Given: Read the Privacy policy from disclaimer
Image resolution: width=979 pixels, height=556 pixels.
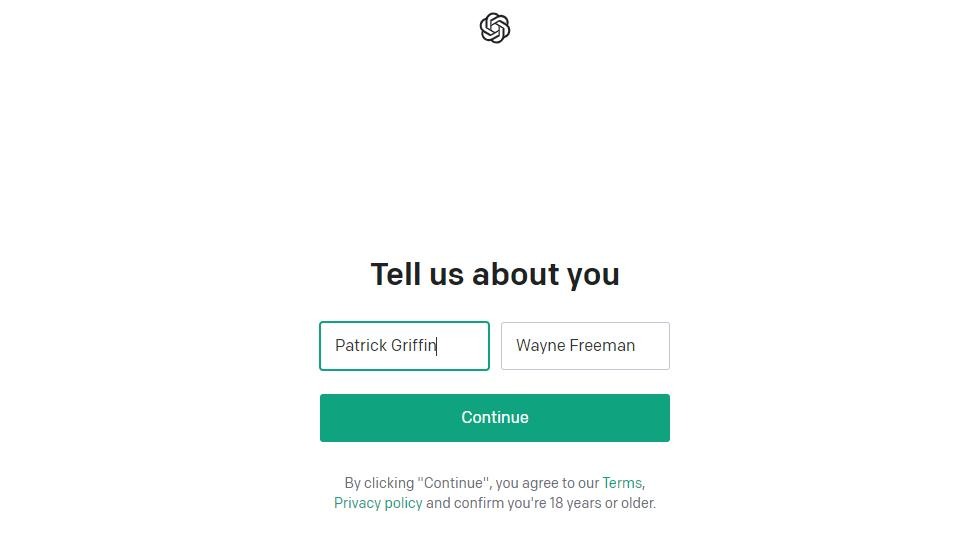Looking at the screenshot, I should (x=378, y=503).
